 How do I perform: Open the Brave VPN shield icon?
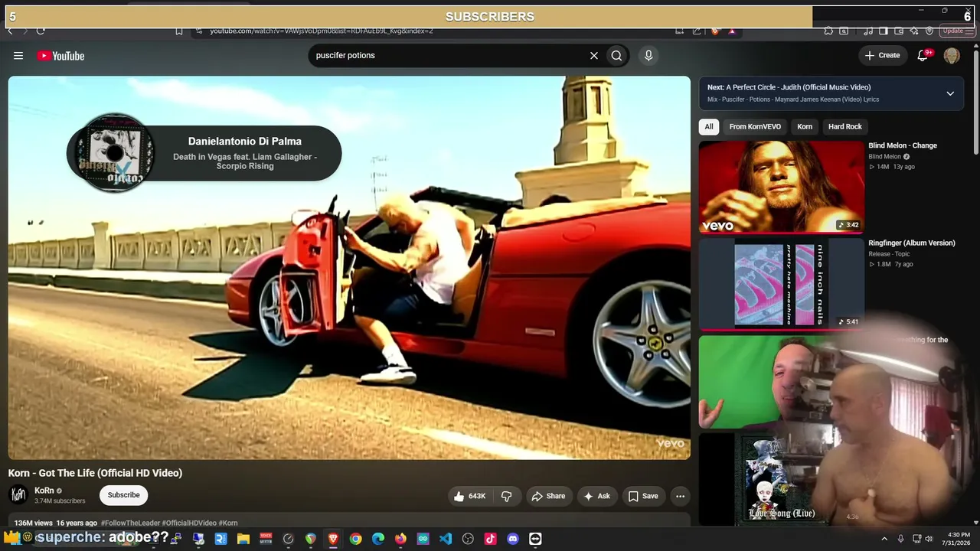click(929, 31)
